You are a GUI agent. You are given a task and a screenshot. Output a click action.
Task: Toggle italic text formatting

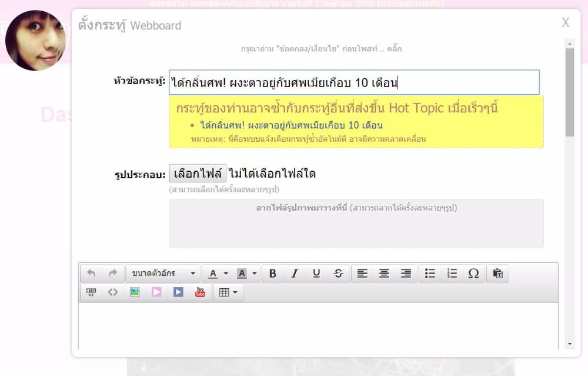tap(295, 274)
